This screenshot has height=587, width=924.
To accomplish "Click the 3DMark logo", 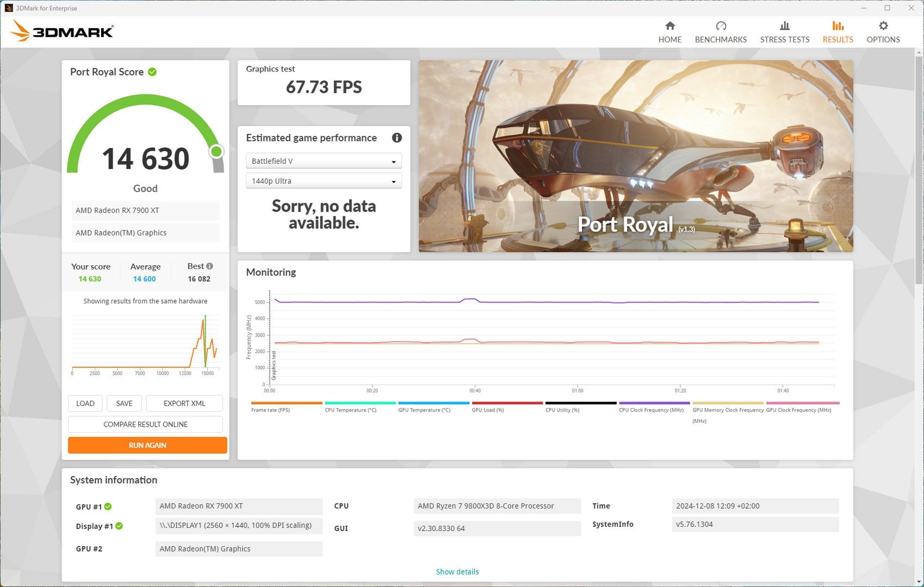I will tap(61, 31).
